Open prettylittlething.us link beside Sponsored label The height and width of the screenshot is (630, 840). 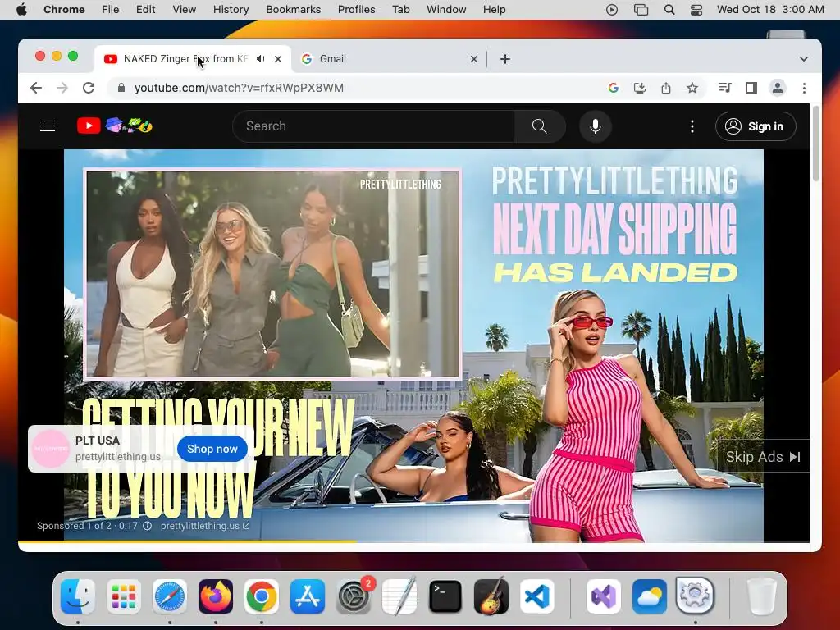pyautogui.click(x=204, y=526)
